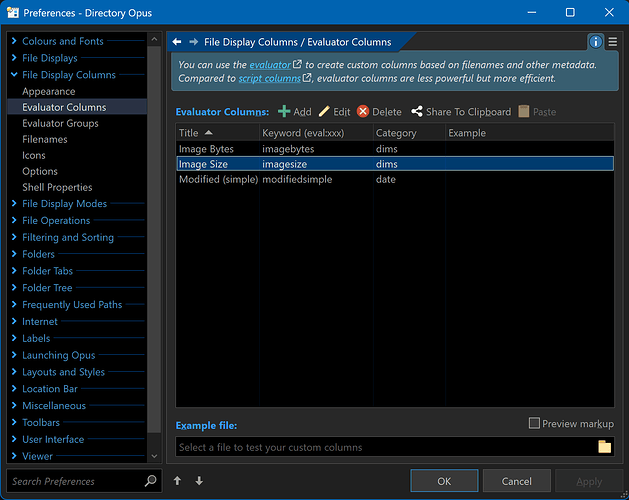Click the modifiedsimple keyword cell
629x500 pixels.
[297, 179]
